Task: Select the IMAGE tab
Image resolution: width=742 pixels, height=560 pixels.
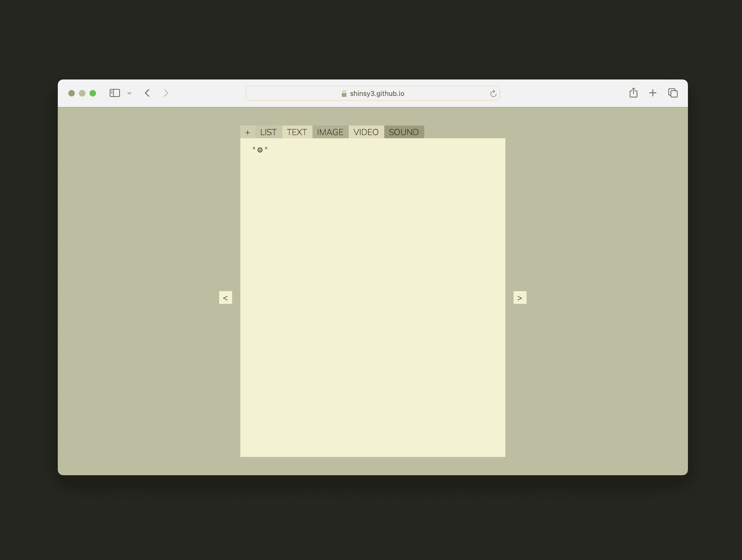Action: 330,132
